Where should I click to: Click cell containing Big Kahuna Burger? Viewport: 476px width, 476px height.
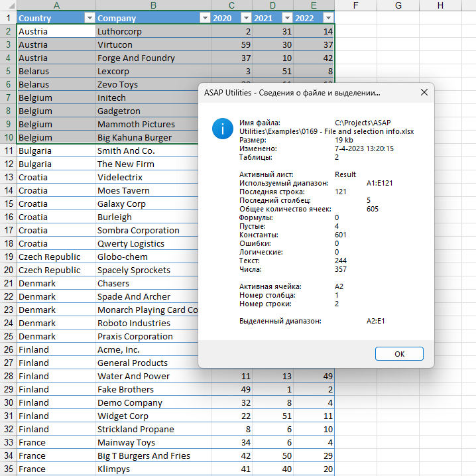tap(147, 137)
